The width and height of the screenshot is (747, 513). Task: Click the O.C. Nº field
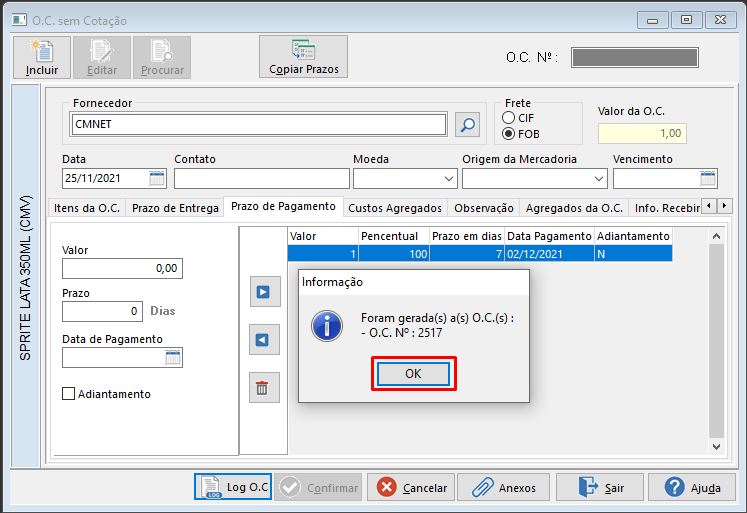point(635,58)
